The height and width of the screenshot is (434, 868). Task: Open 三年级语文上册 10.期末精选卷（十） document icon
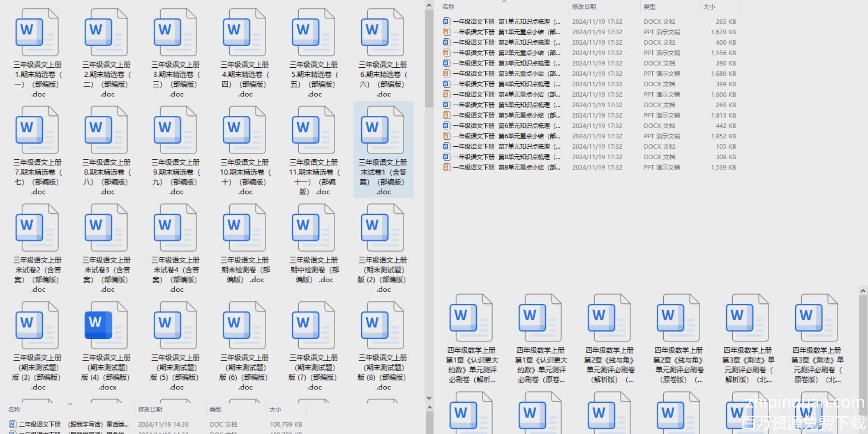pos(244,130)
